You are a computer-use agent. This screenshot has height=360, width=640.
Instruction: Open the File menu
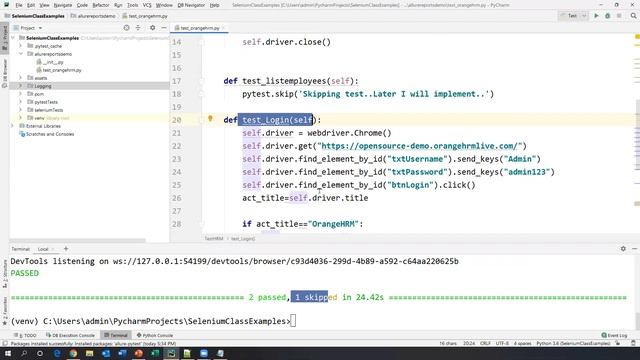19,5
